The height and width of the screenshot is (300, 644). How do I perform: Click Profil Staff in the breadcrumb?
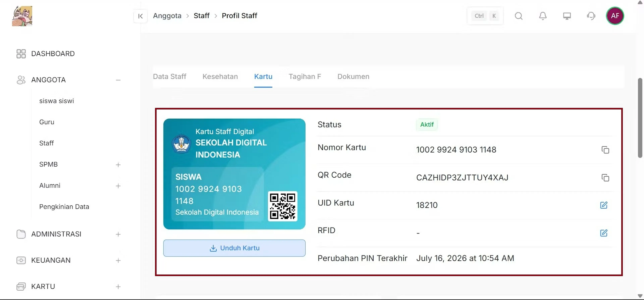pyautogui.click(x=239, y=16)
